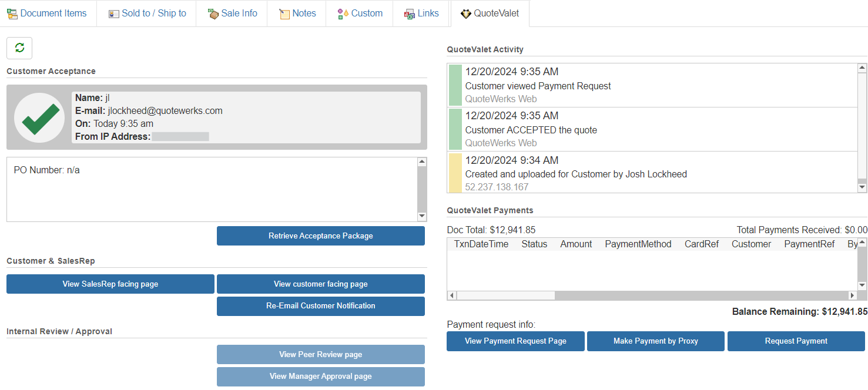Click the 'From IP Address:' label
The image size is (868, 390).
pyautogui.click(x=113, y=137)
